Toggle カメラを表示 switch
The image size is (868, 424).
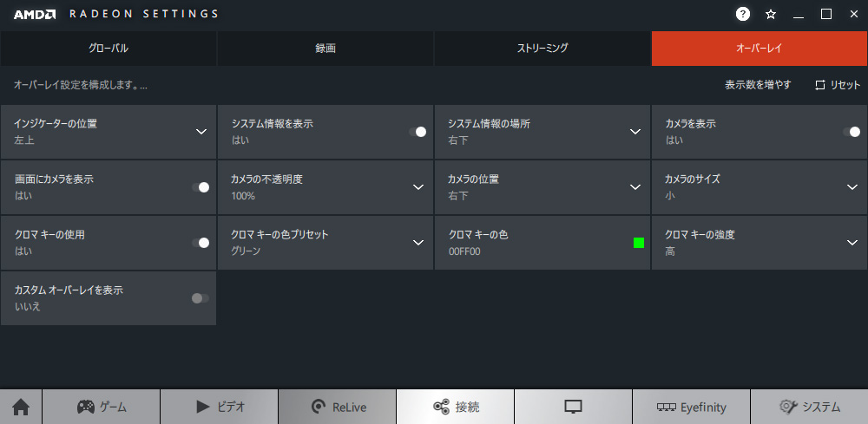coord(852,132)
